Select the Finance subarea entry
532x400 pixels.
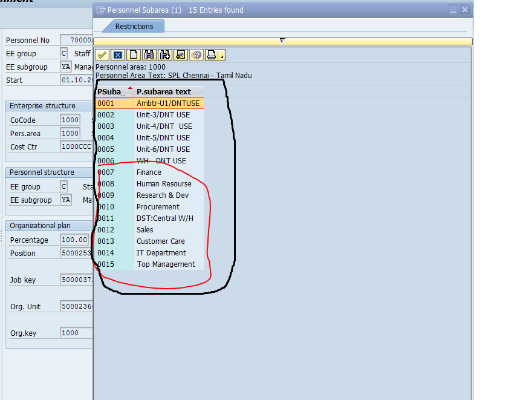pyautogui.click(x=149, y=172)
